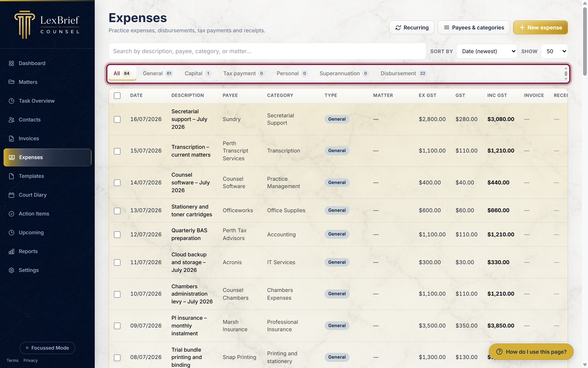Click the Acronis payee cell
Viewport: 588px width, 368px height.
pyautogui.click(x=232, y=262)
